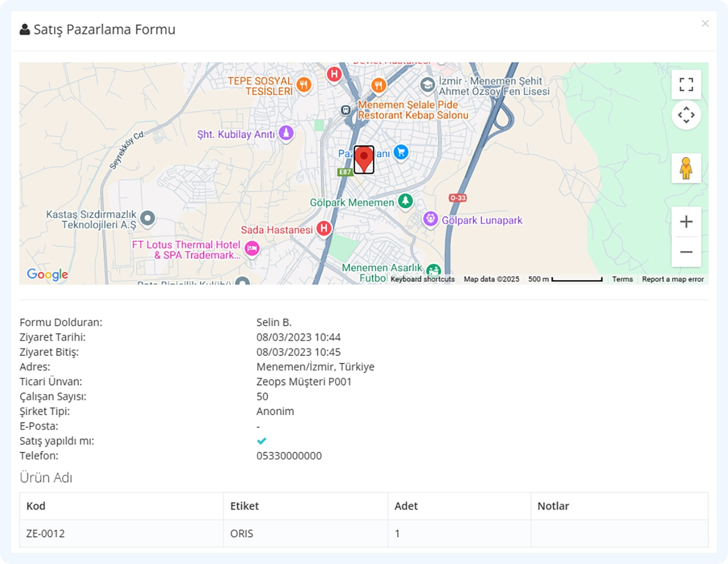Click Şht. Kubilay Anıtı monument marker
Image resolution: width=728 pixels, height=564 pixels.
coord(286,133)
